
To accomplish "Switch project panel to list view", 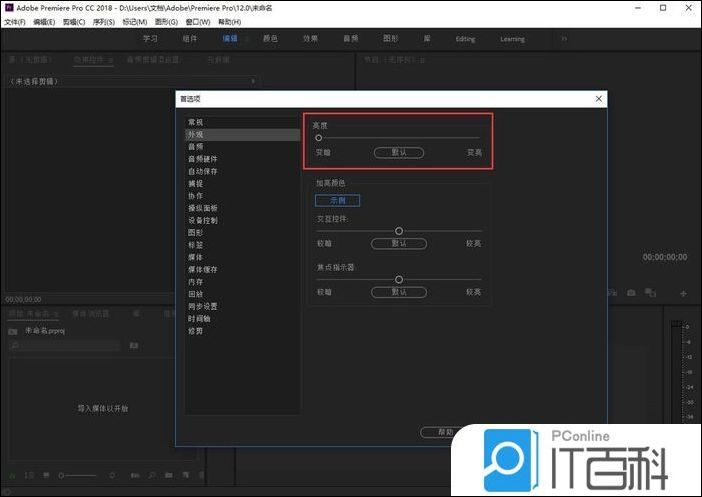I will pyautogui.click(x=29, y=475).
